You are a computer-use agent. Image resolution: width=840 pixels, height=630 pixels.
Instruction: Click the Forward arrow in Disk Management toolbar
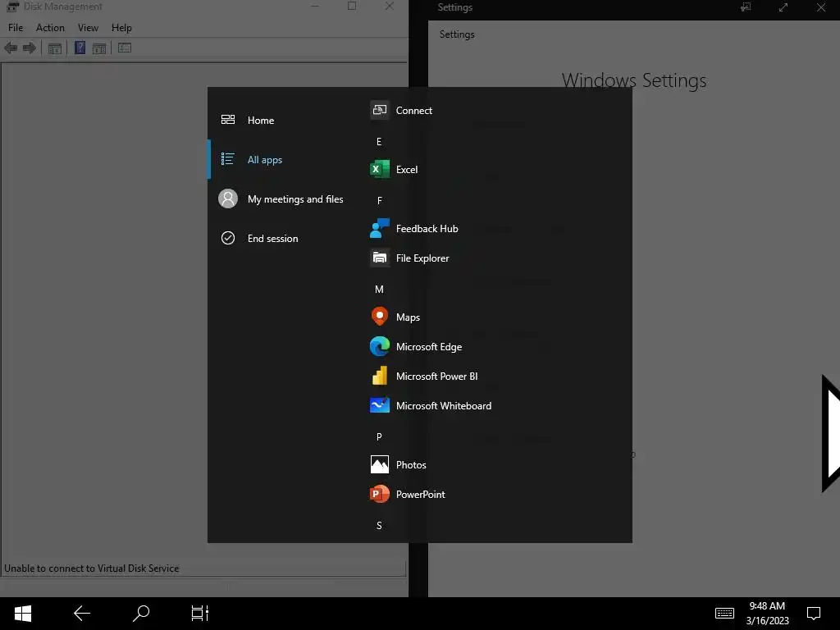coord(30,48)
